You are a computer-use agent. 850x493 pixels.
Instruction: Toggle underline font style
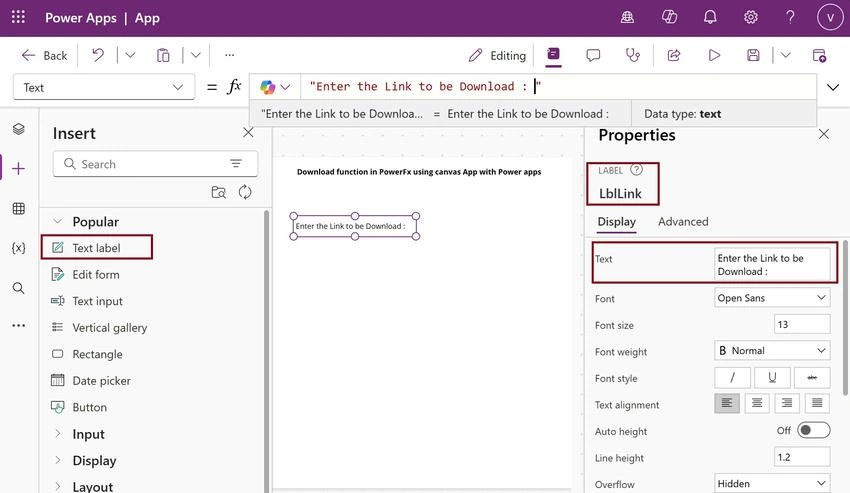click(772, 377)
